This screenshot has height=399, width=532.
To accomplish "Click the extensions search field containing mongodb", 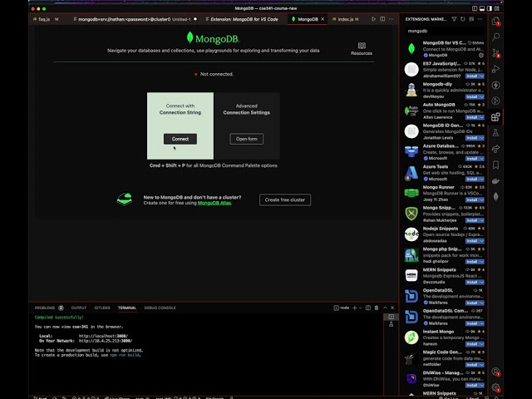I will (445, 31).
